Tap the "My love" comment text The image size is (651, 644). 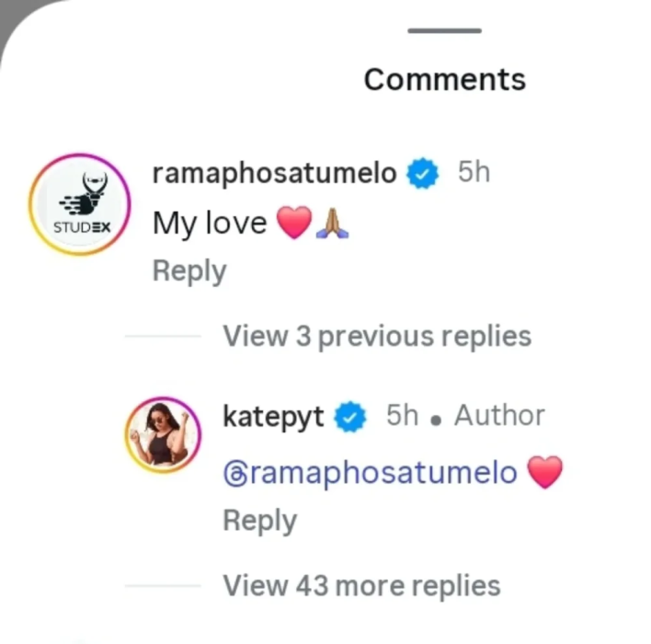tap(209, 224)
